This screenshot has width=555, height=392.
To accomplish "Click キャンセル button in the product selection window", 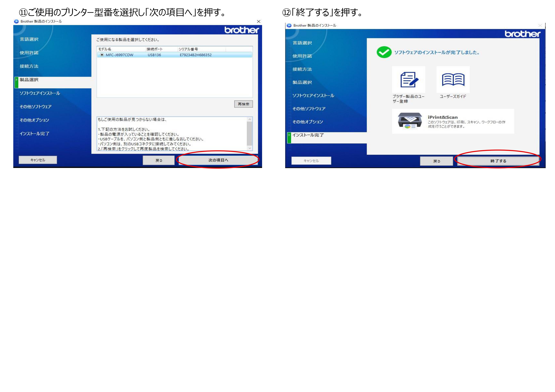I will pos(38,160).
